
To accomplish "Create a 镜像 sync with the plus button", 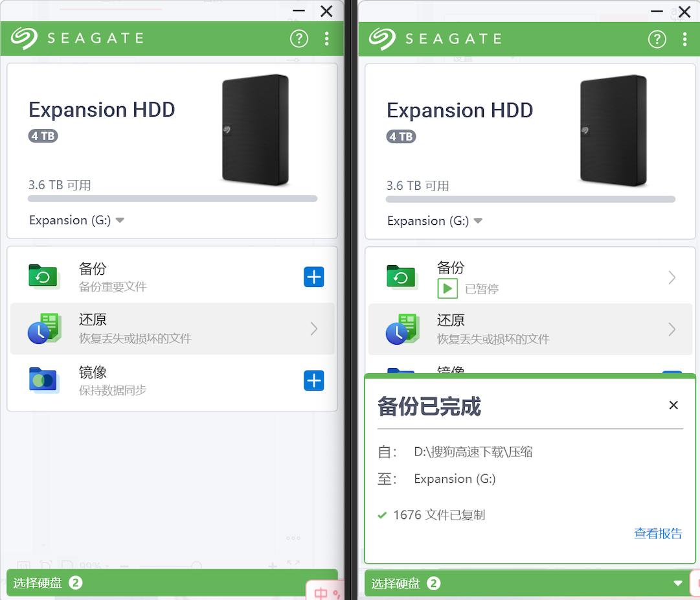I will [313, 380].
